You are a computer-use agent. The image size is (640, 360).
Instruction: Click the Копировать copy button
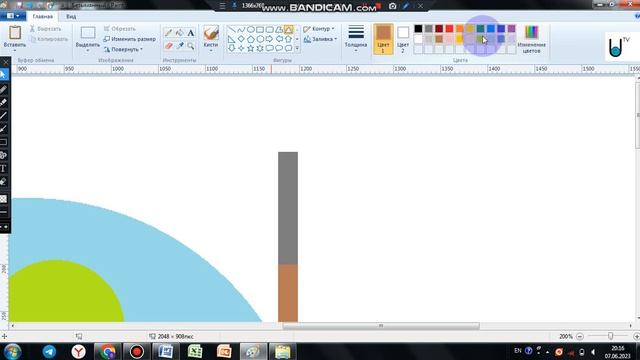pos(49,39)
